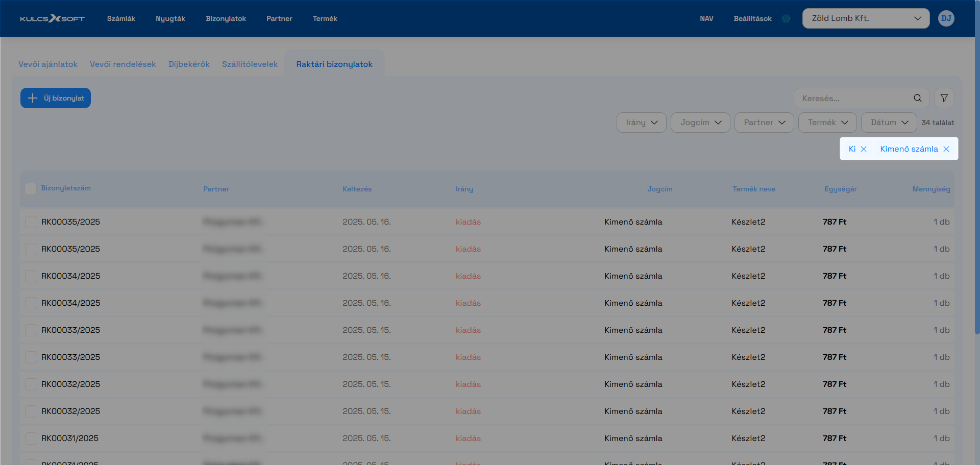
Task: Switch to the Szállítólevelek tab
Action: click(250, 64)
